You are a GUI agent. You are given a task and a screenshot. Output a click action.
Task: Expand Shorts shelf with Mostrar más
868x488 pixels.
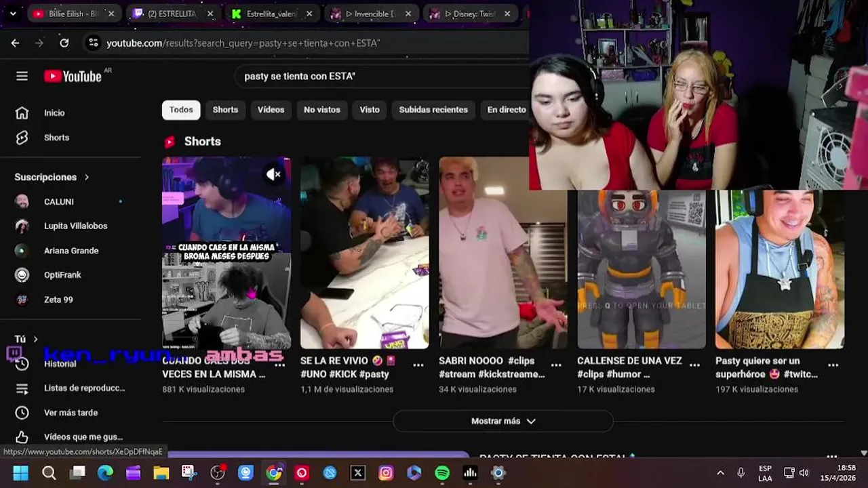(503, 421)
